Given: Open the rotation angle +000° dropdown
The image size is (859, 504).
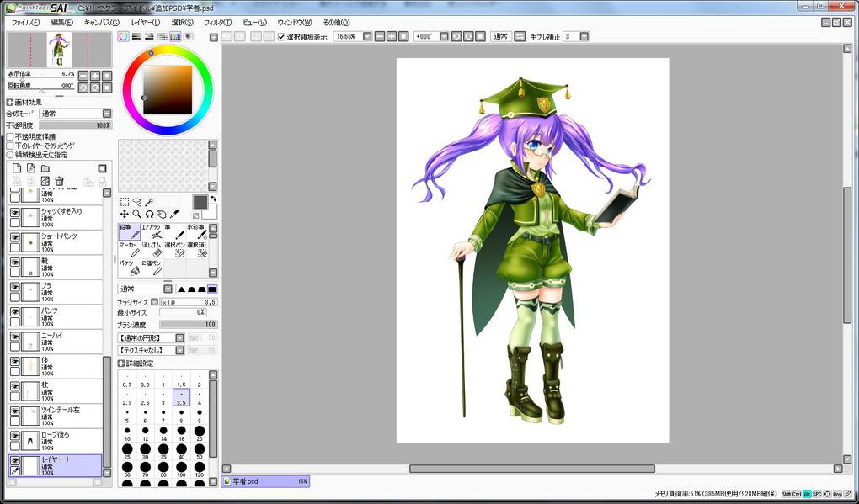Looking at the screenshot, I should pos(444,37).
